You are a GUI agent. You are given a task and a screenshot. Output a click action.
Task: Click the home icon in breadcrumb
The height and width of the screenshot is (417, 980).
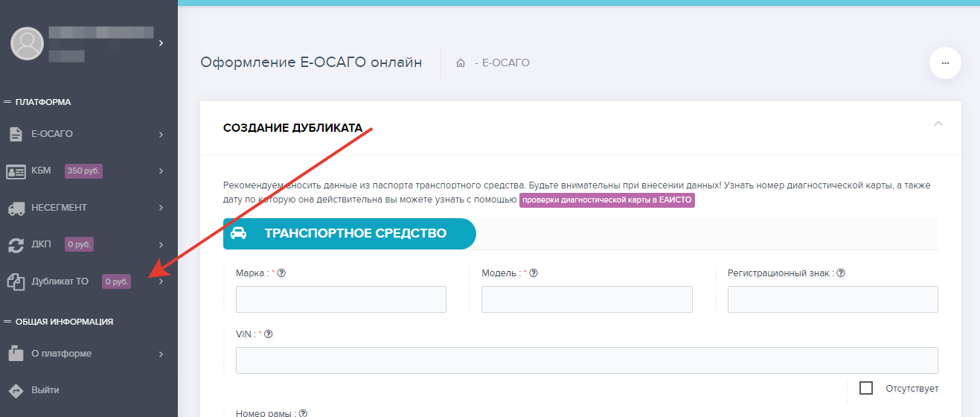pos(461,63)
